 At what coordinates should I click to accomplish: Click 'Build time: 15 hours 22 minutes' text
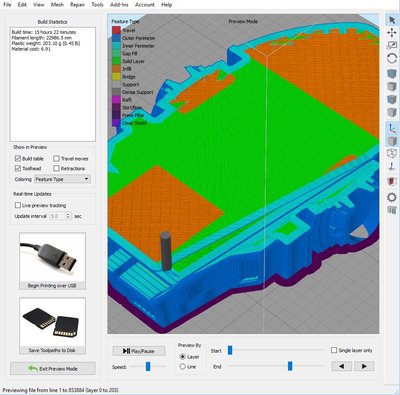pyautogui.click(x=44, y=32)
